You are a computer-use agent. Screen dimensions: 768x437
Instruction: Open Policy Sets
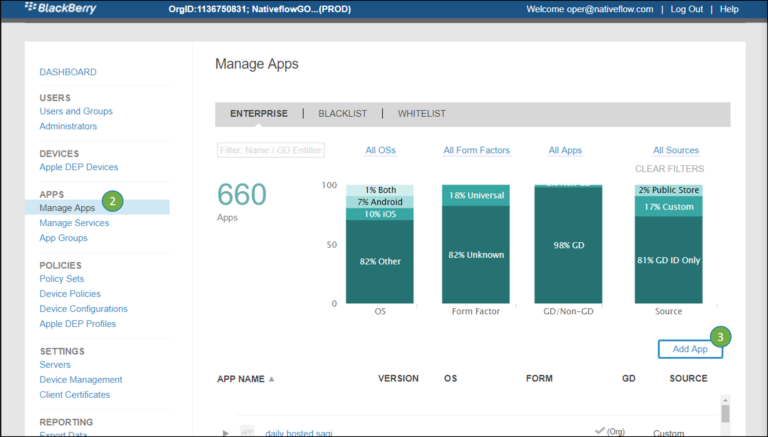coord(62,279)
